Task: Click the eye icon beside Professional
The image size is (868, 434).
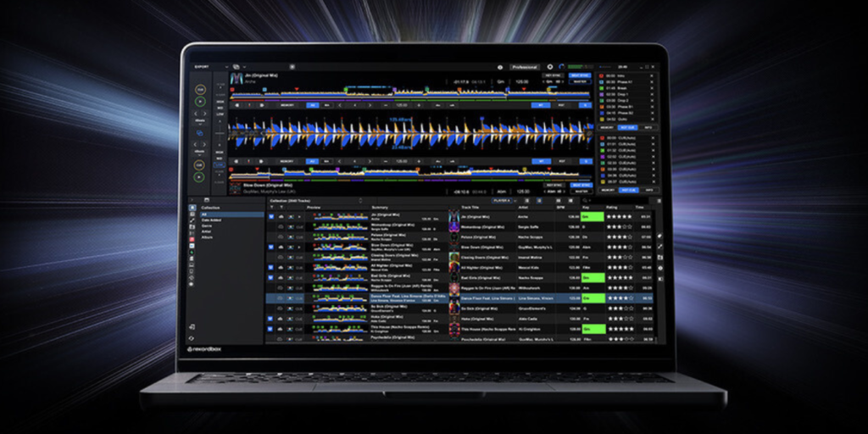Action: click(500, 67)
